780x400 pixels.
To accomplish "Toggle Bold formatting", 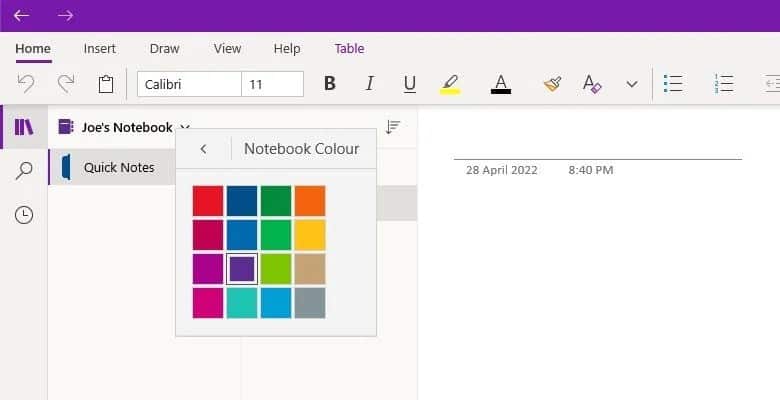I will (329, 84).
